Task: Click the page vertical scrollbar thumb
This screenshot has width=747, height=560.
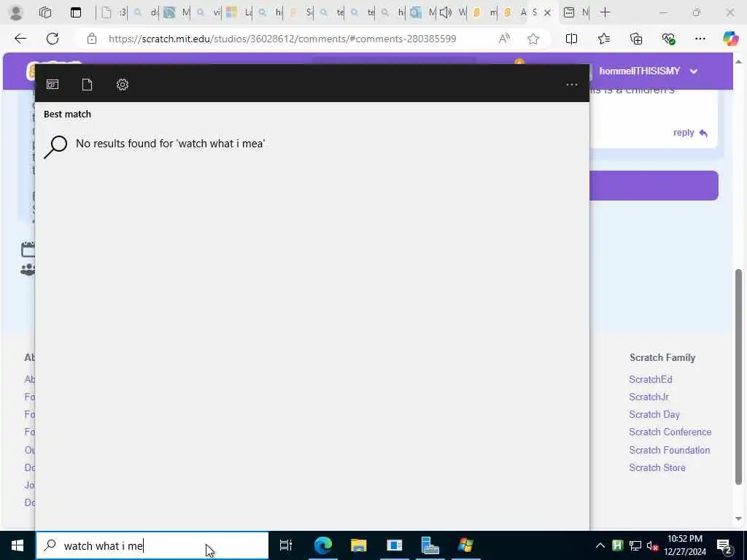Action: 738,377
